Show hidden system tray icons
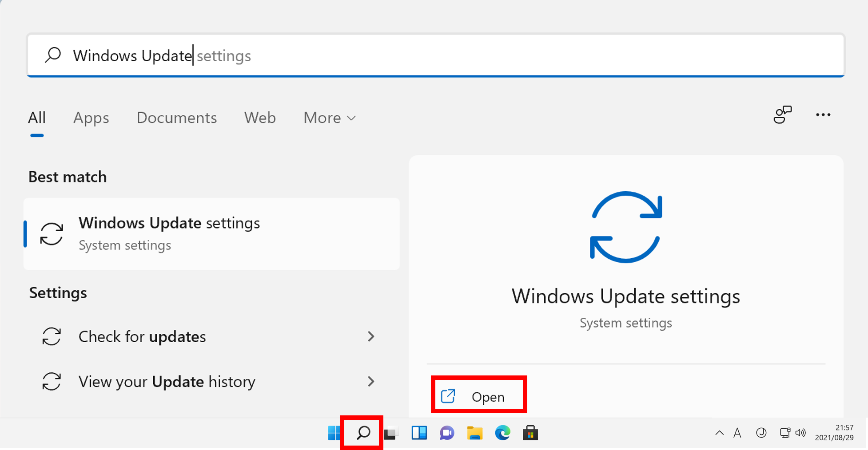This screenshot has height=450, width=868. [719, 433]
